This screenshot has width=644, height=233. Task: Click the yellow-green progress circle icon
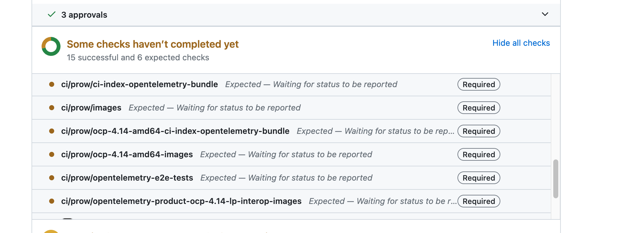tap(51, 46)
